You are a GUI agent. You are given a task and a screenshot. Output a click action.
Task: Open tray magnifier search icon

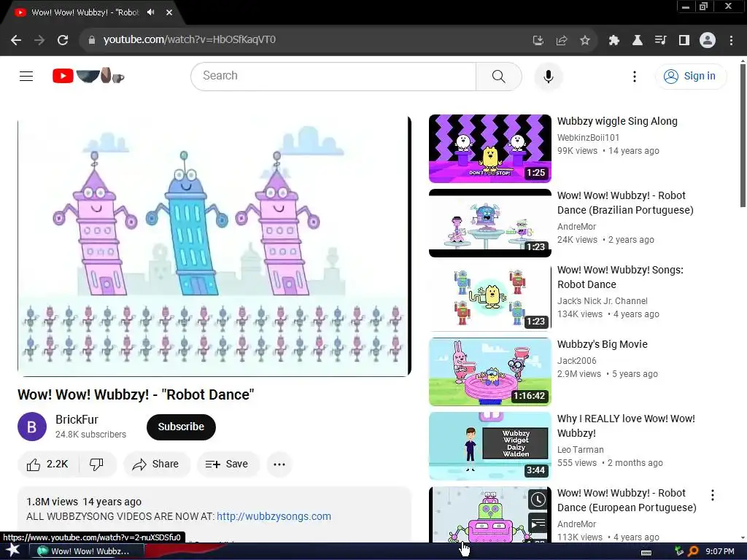tap(693, 551)
